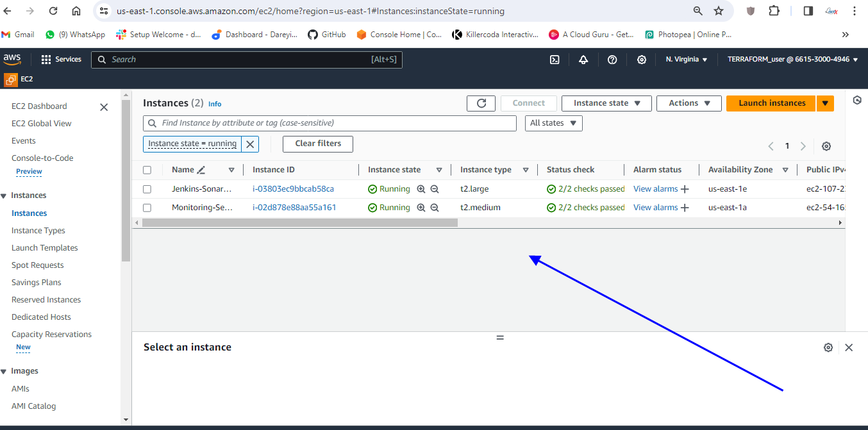Click the help question mark icon
868x430 pixels.
pyautogui.click(x=612, y=60)
